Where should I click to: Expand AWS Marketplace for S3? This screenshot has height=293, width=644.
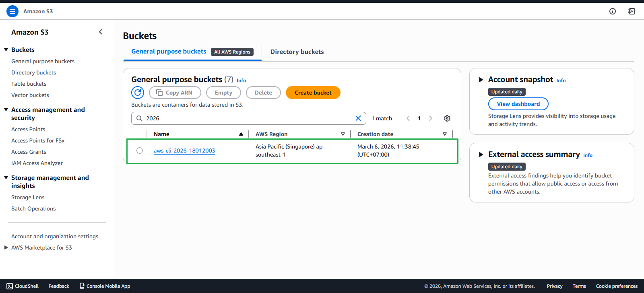click(x=6, y=248)
